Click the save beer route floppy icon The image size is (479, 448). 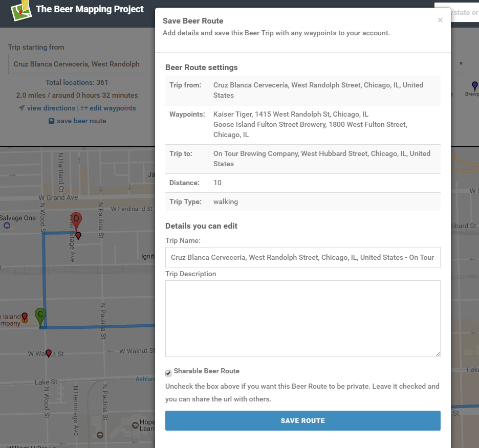52,121
